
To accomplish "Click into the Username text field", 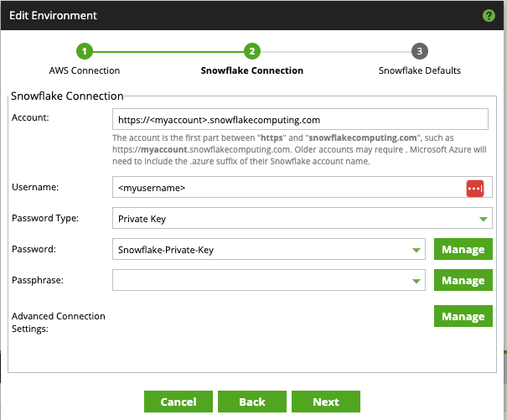I will pos(285,188).
